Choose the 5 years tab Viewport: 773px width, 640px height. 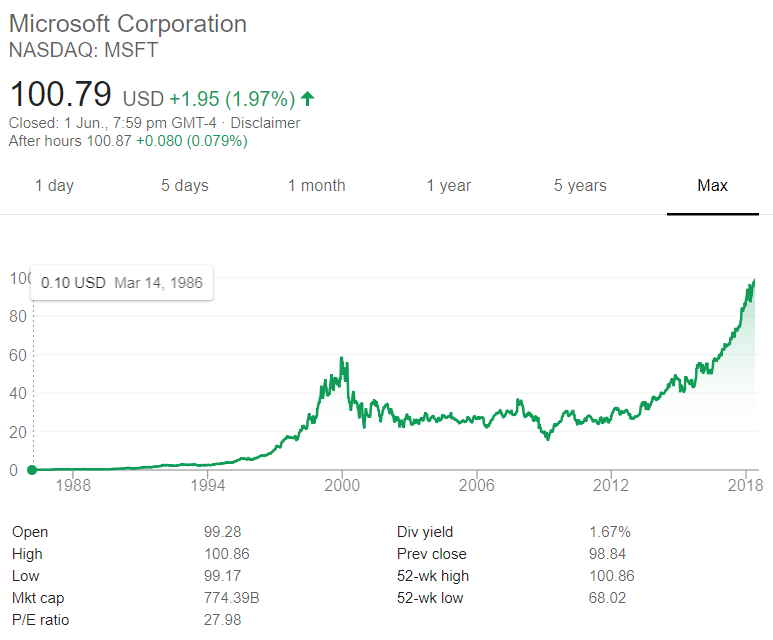580,186
